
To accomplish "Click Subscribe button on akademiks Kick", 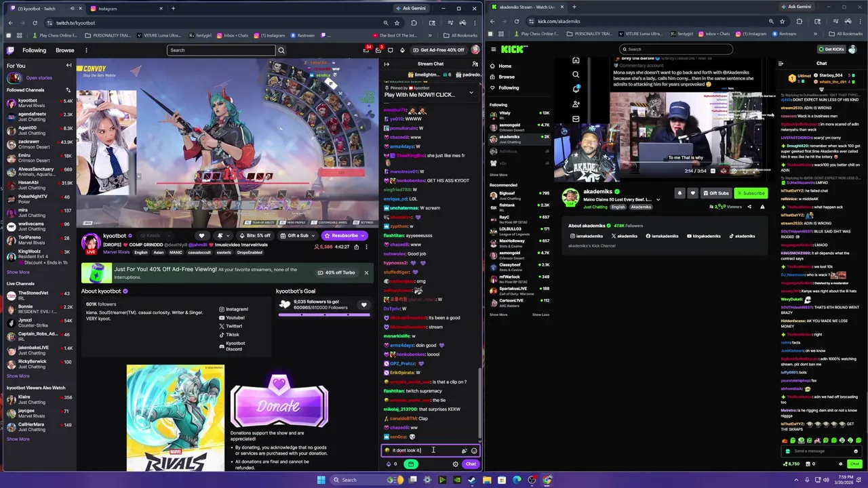I will 751,193.
